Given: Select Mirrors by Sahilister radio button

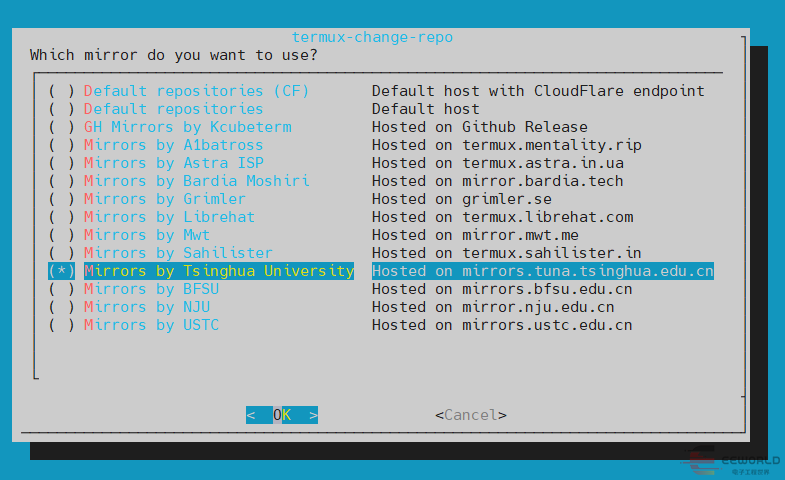Looking at the screenshot, I should [x=61, y=253].
